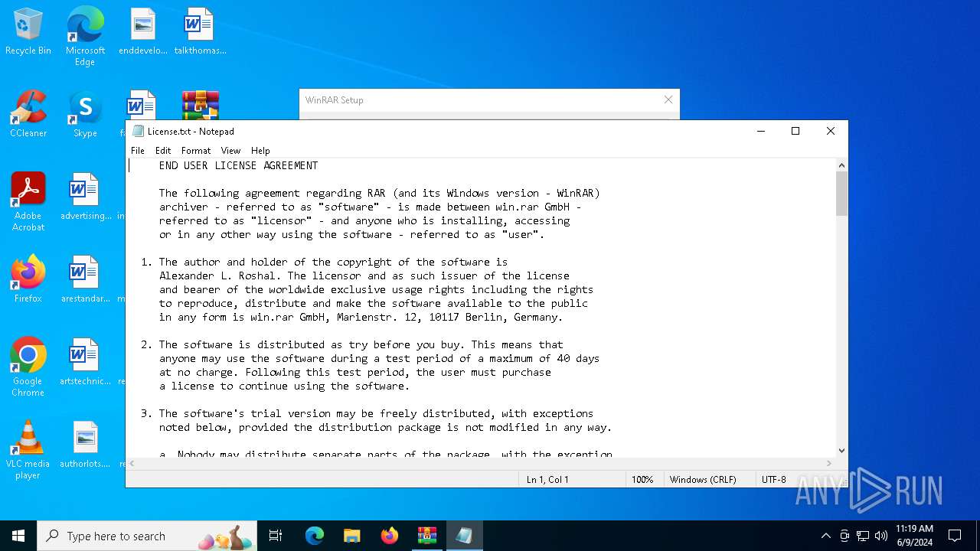
Task: Select the authorlots... image file icon
Action: click(85, 445)
